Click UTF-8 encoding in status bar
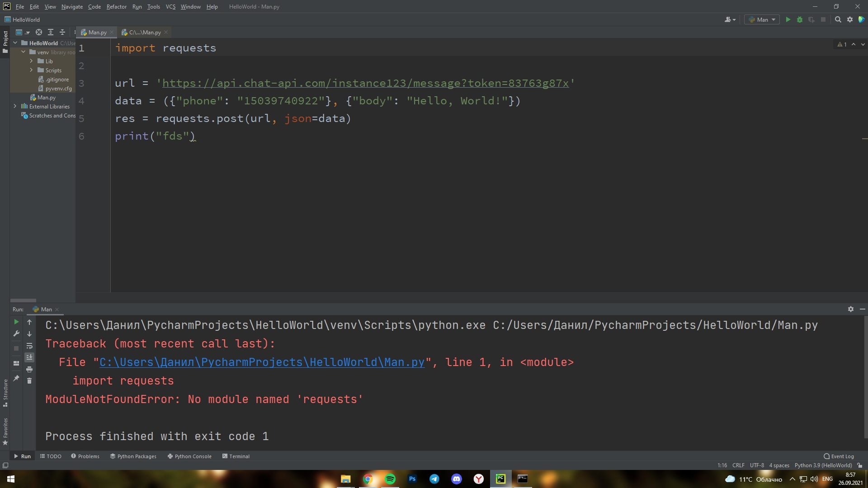The image size is (868, 488). point(757,465)
